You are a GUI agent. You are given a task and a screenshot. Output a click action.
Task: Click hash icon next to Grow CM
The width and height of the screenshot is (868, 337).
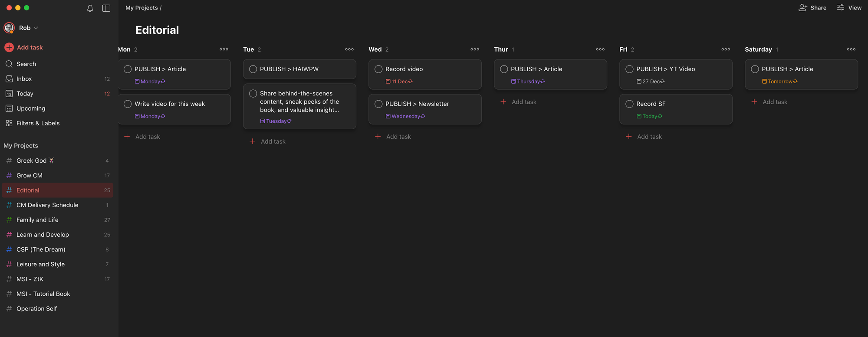[9, 175]
